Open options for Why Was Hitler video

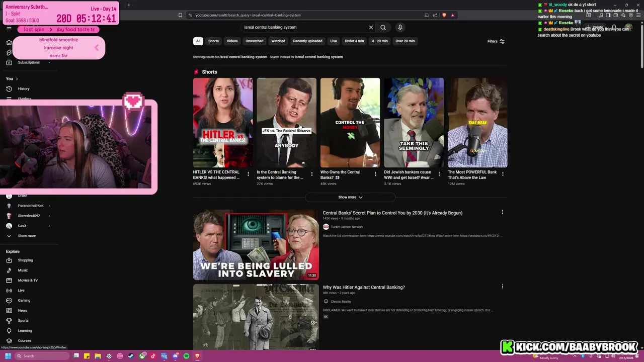[502, 287]
